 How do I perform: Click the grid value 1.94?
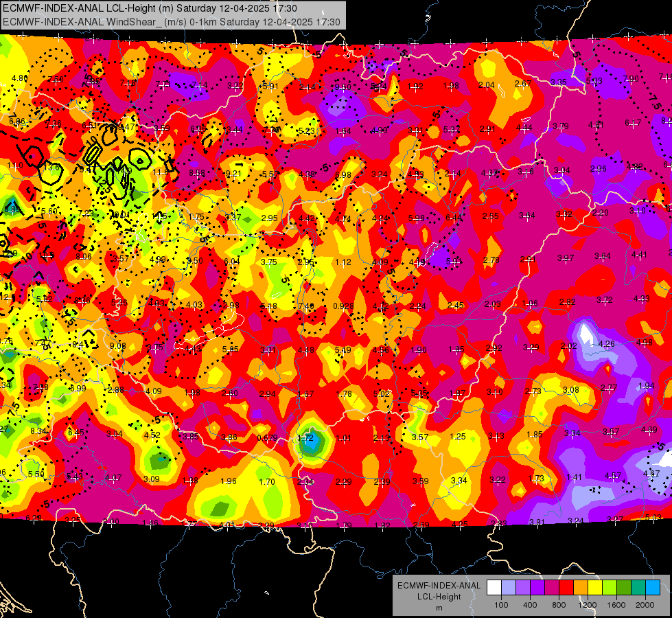647,386
